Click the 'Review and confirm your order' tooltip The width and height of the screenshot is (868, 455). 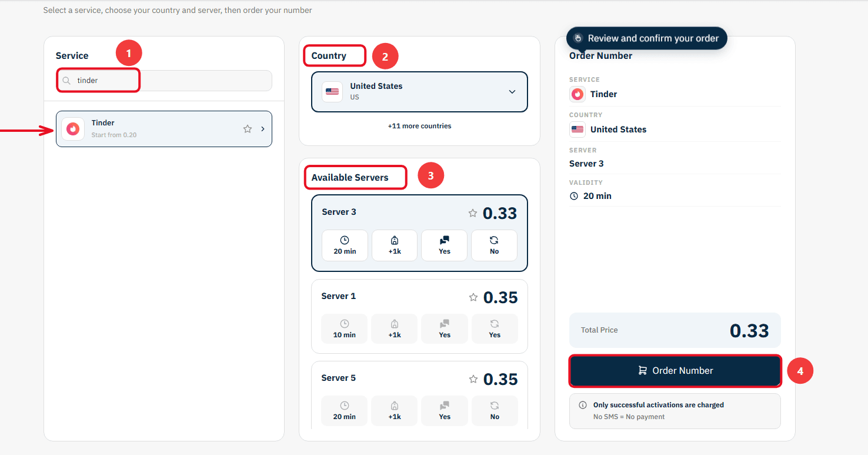[647, 38]
